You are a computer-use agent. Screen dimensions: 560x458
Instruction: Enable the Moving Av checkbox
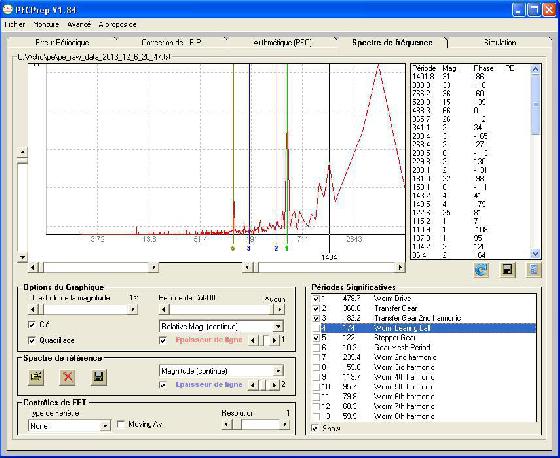pos(121,424)
